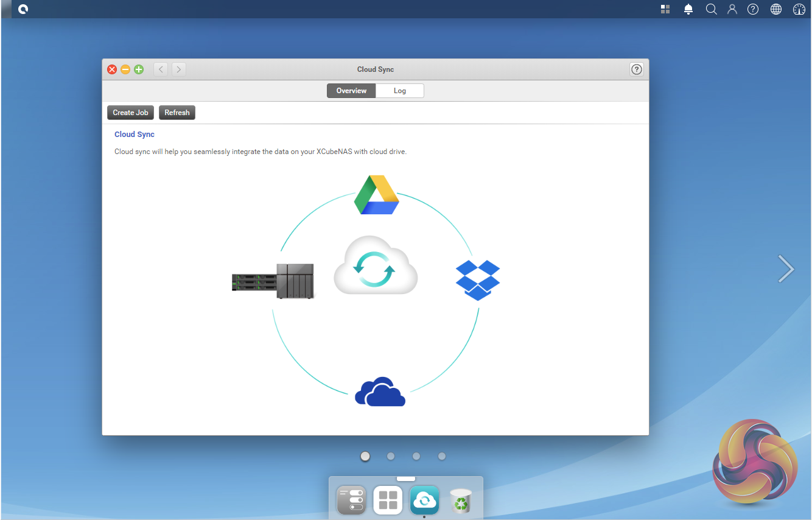The image size is (812, 520).
Task: Open the app grid icon in top bar
Action: pos(665,9)
